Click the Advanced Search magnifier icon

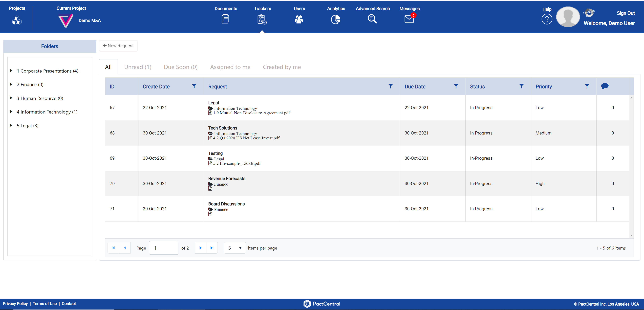372,19
